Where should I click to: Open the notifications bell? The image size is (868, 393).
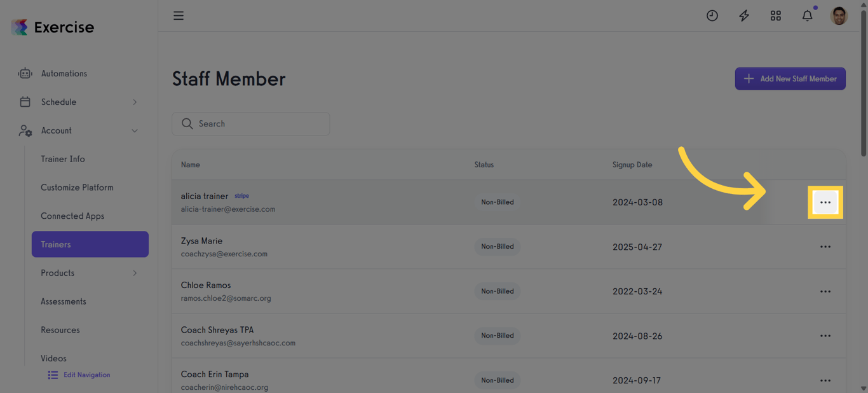coord(808,16)
